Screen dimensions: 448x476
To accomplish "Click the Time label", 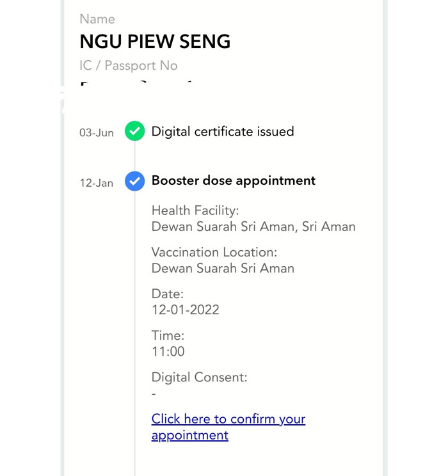I will point(167,336).
